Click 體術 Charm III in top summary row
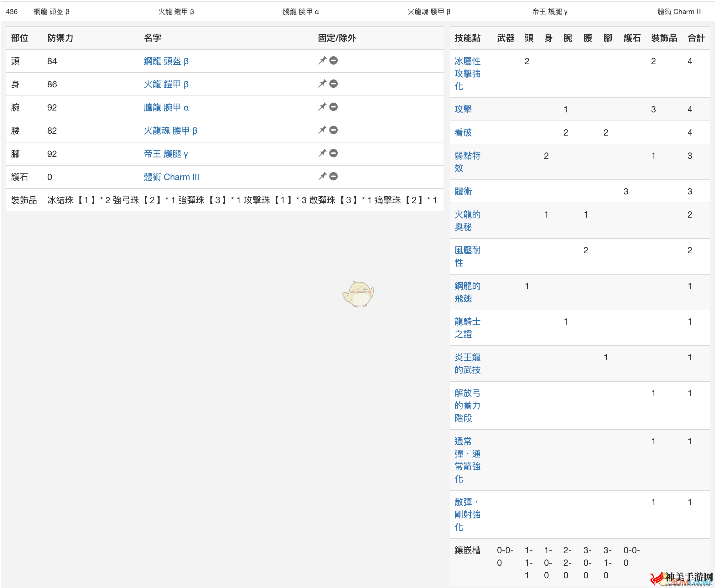 pos(679,12)
